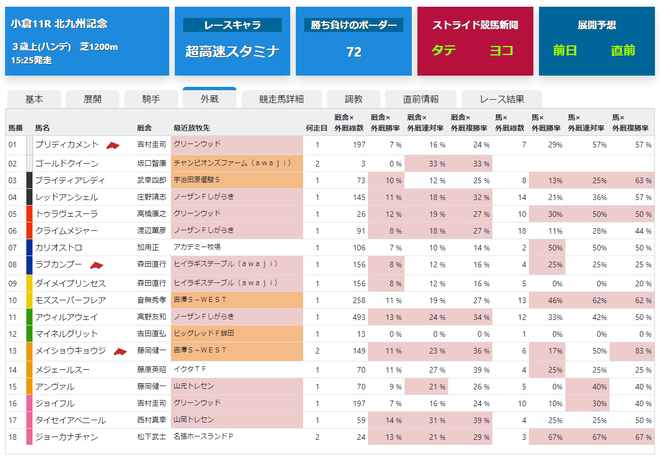The height and width of the screenshot is (460, 660).
Task: Switch to the 調教 tab
Action: point(354,99)
